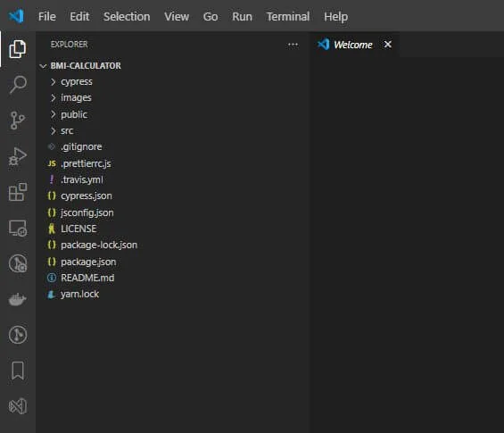This screenshot has width=504, height=433.
Task: Click the yaml icon beside .travis.yml
Action: pyautogui.click(x=52, y=179)
